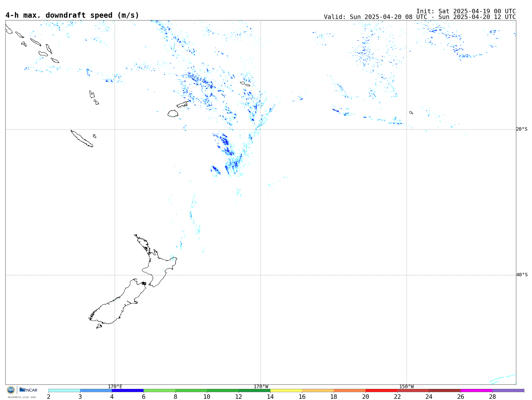Click the title '4-h max. downdraft speed (m/s)'

pos(72,15)
